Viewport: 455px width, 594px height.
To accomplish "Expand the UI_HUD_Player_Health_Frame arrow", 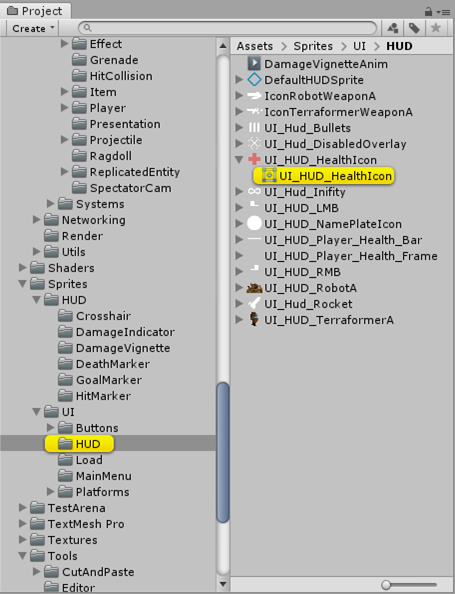I will 239,256.
